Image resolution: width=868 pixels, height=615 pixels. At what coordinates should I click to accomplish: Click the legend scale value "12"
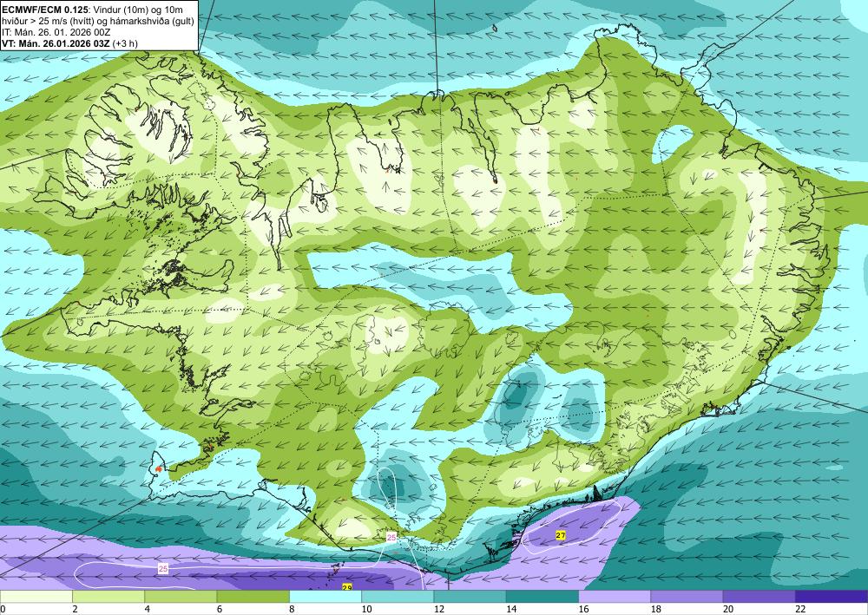439,609
